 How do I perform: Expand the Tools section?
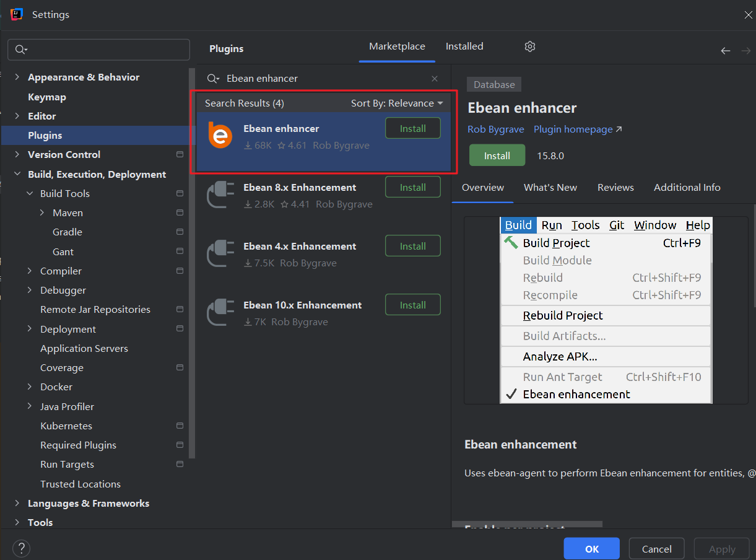tap(17, 522)
